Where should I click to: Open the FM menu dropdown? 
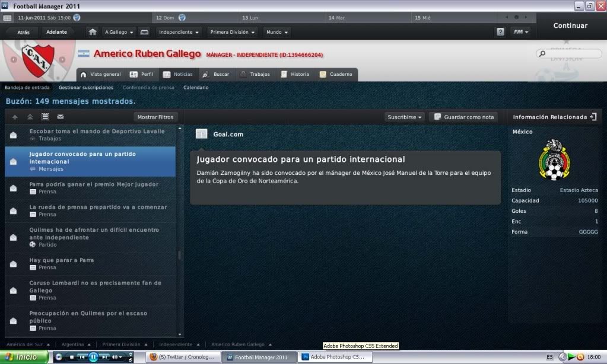click(521, 32)
